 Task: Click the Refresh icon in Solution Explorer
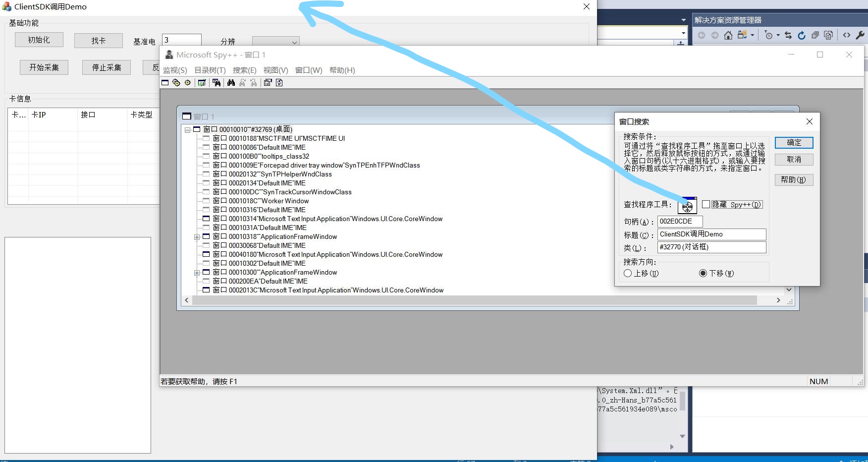(x=802, y=35)
